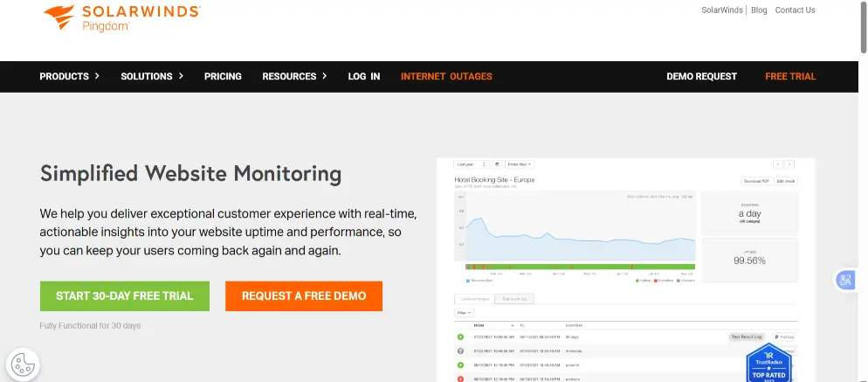Click START 30-DAY FREE TRIAL button

125,296
